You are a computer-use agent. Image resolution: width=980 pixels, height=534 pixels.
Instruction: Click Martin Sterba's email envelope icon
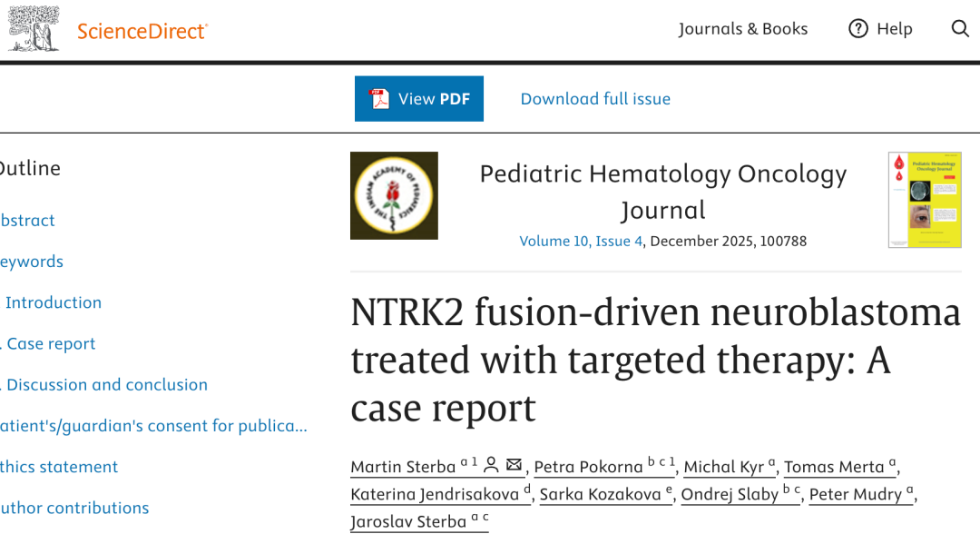point(514,465)
